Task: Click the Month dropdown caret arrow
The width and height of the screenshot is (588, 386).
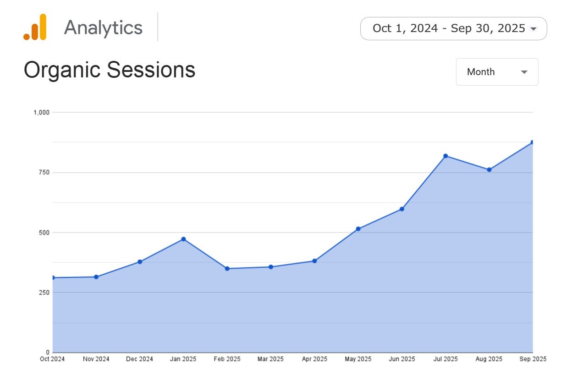Action: pos(524,72)
